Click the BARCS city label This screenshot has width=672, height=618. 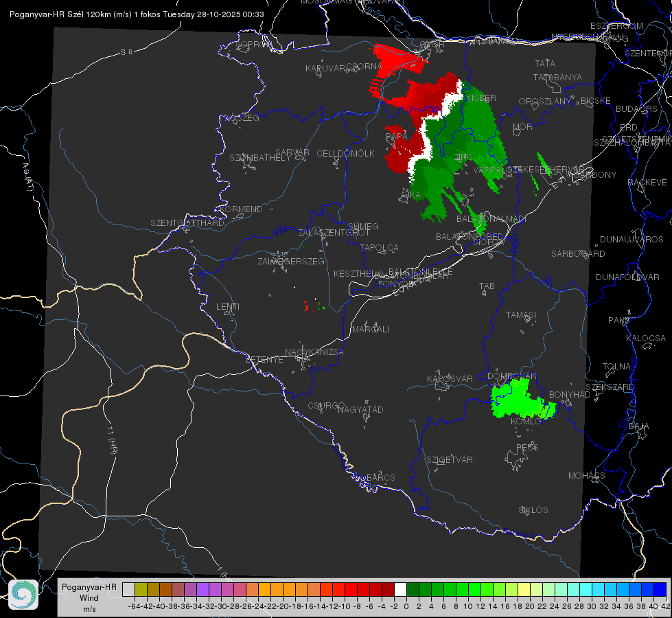pyautogui.click(x=381, y=477)
